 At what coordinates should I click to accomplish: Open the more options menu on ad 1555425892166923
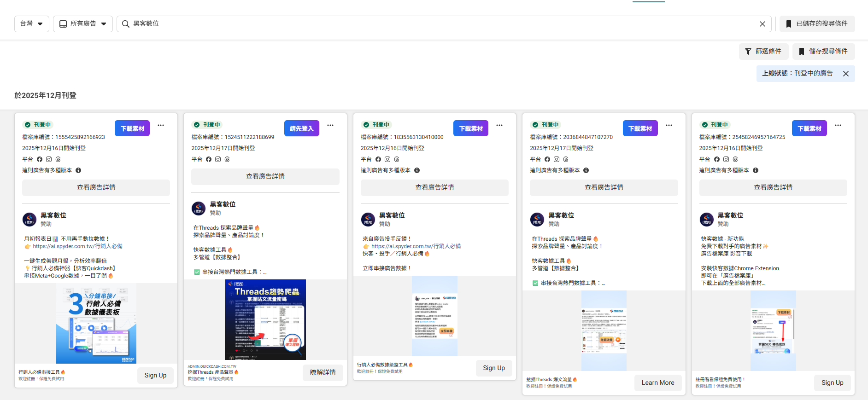click(161, 125)
